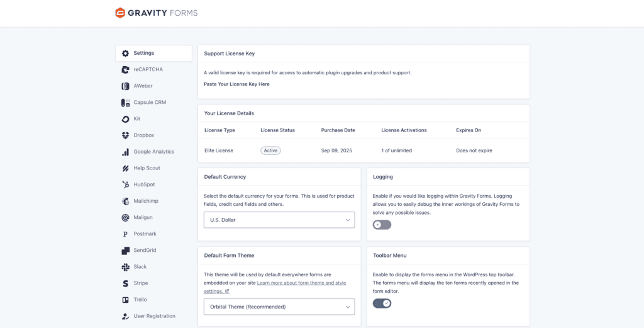Open the User Registration settings label
644x328 pixels.
point(155,316)
